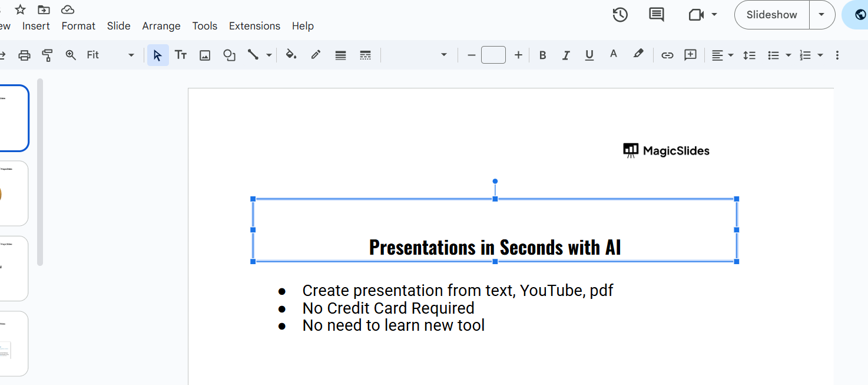Expand the Slideshow options arrow

click(821, 15)
